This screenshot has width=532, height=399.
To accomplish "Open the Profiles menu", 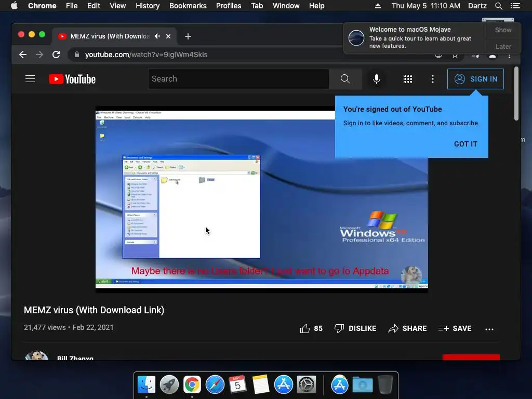I will 229,6.
